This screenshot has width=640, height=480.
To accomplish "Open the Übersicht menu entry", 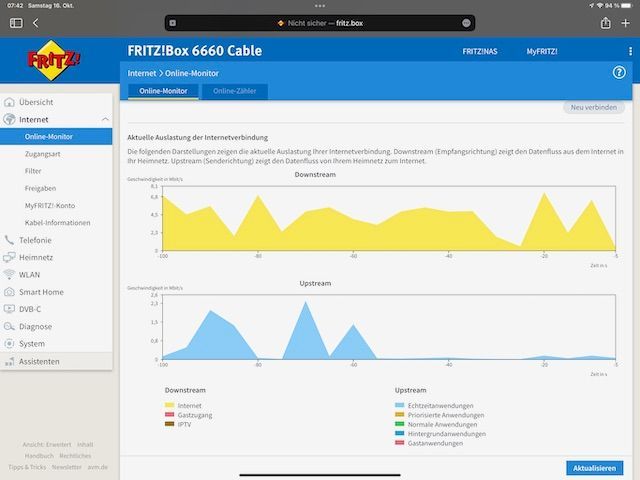I will (36, 102).
